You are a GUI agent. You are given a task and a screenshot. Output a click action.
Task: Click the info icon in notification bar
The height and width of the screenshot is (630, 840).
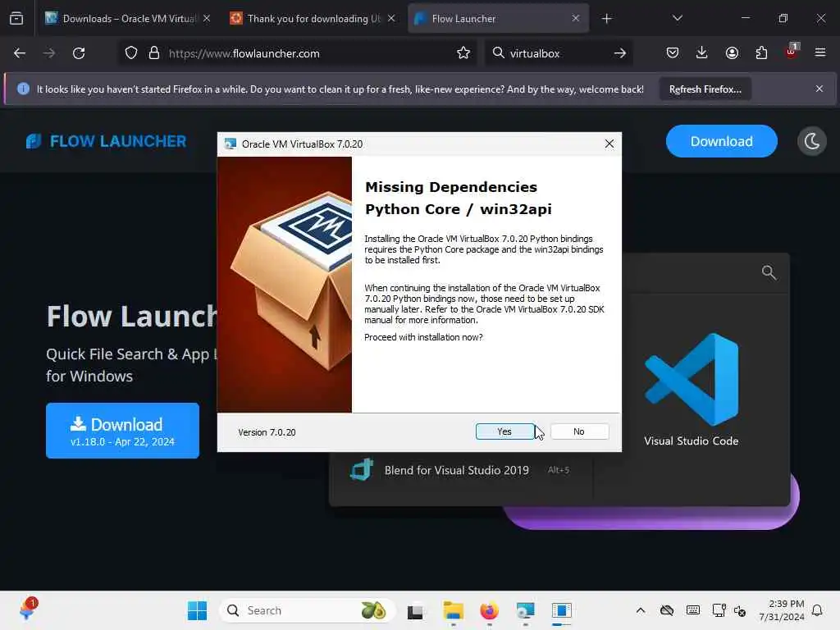(23, 89)
